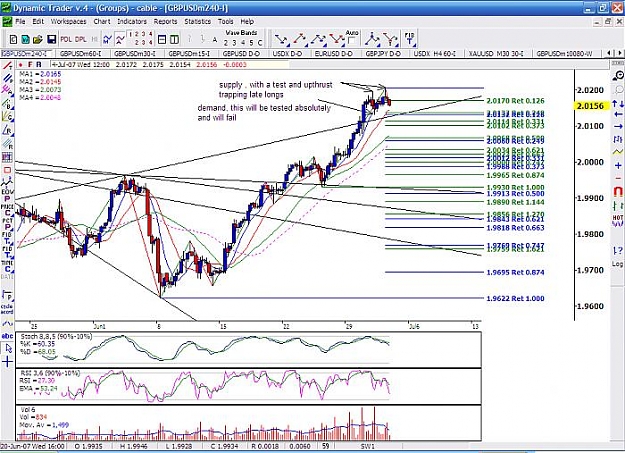Screen dimensions: 625x453
Task: Click the F button above the chart
Action: [x=30, y=64]
